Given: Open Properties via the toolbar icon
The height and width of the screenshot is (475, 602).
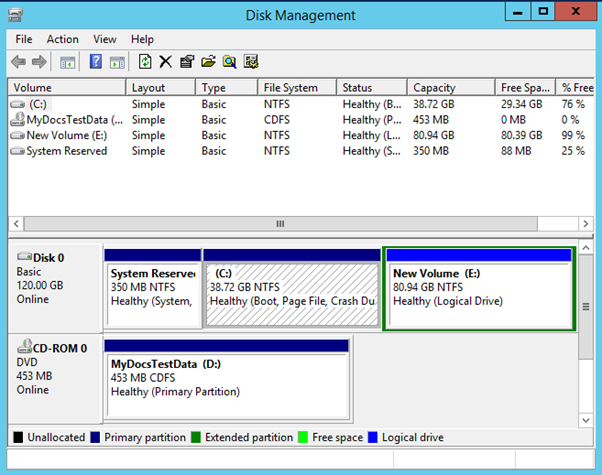Looking at the screenshot, I should tap(187, 62).
